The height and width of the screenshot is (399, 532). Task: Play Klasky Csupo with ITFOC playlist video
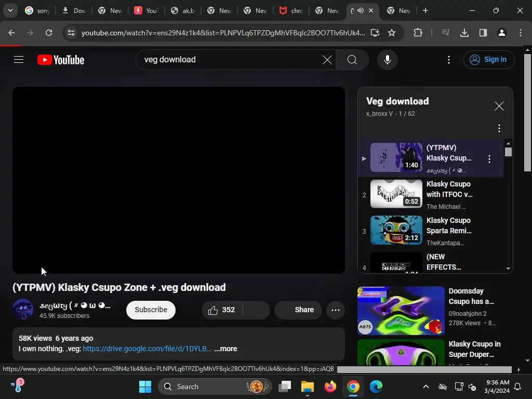click(x=431, y=195)
